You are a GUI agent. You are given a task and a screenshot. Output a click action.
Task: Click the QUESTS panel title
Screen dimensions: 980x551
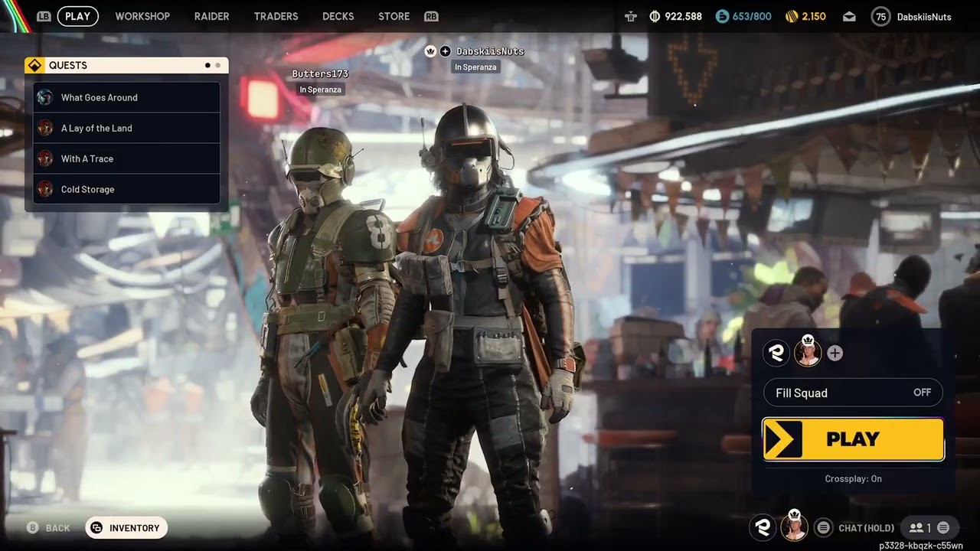click(x=68, y=65)
